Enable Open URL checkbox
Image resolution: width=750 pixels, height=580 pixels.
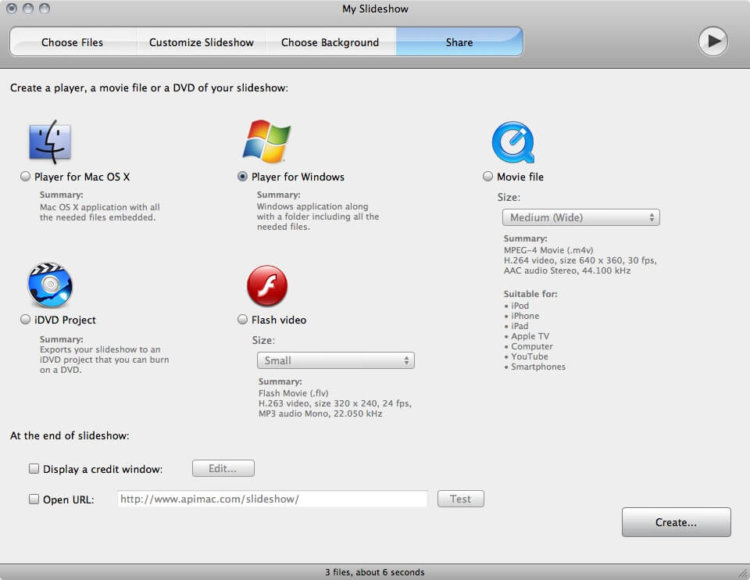point(33,499)
